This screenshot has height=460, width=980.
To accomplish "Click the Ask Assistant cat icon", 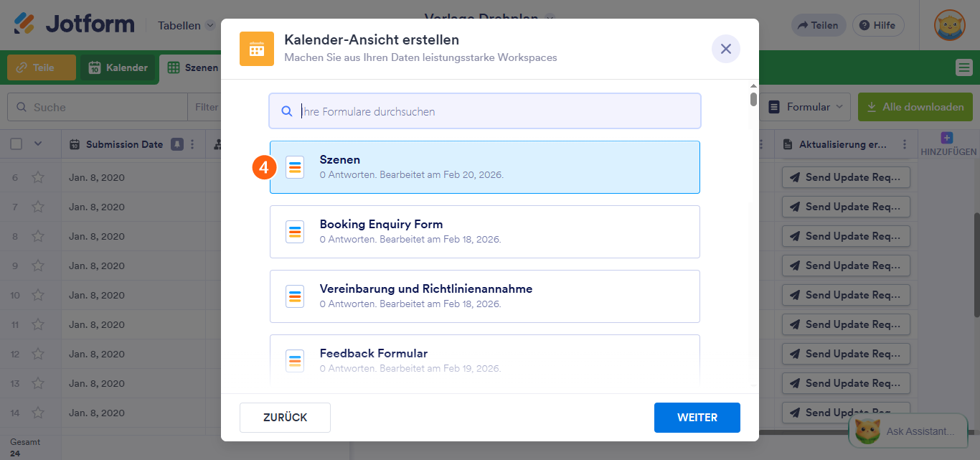I will point(868,431).
